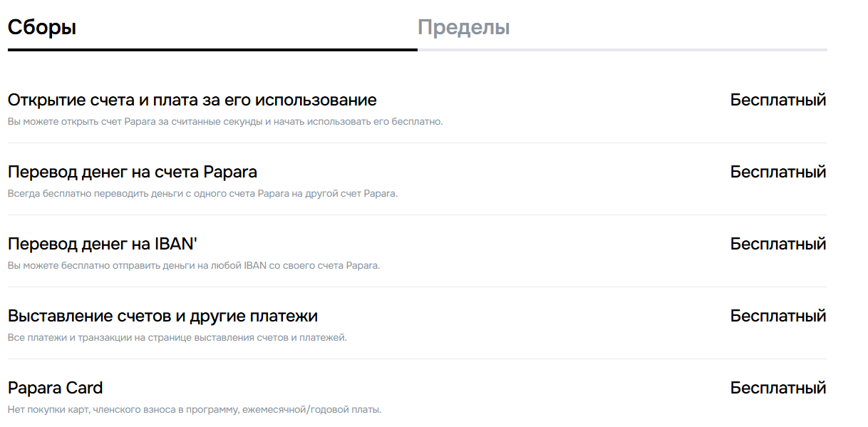The height and width of the screenshot is (427, 868).
Task: Click the description text under Papara account transfers
Action: click(x=202, y=193)
